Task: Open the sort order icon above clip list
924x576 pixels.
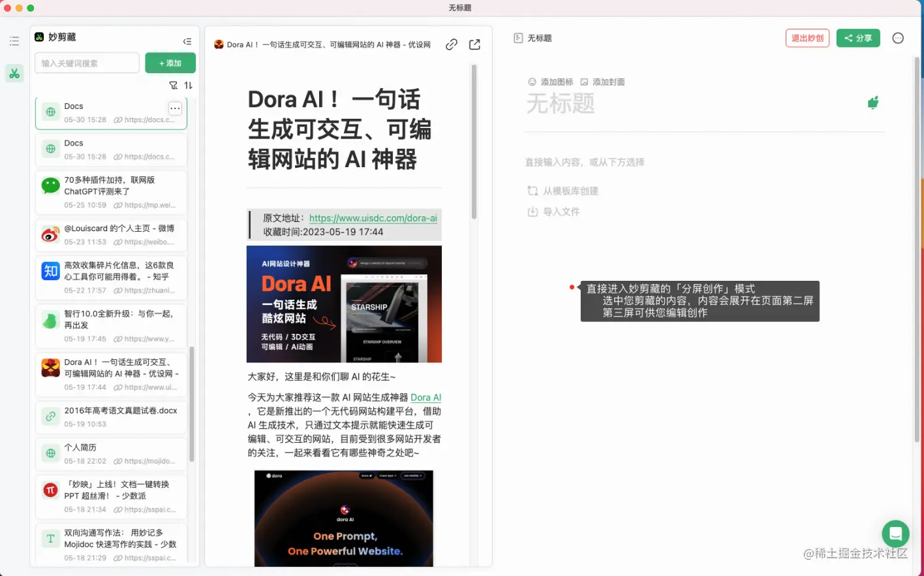Action: pyautogui.click(x=189, y=86)
